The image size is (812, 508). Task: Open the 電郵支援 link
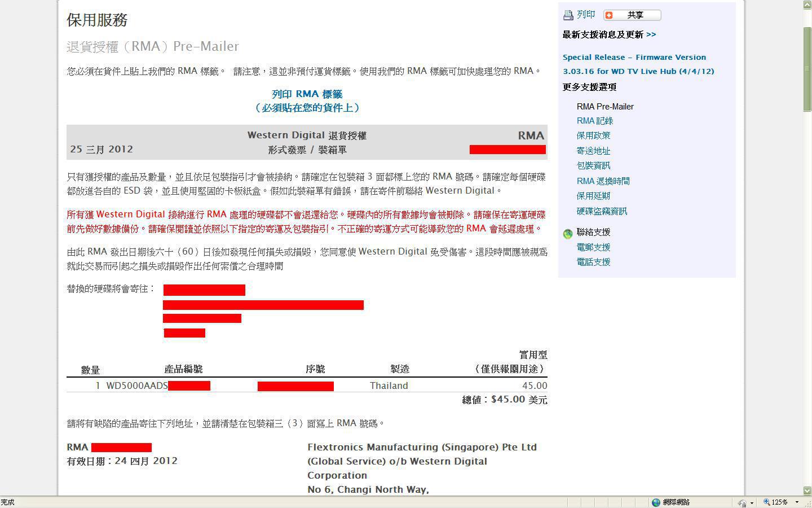593,247
